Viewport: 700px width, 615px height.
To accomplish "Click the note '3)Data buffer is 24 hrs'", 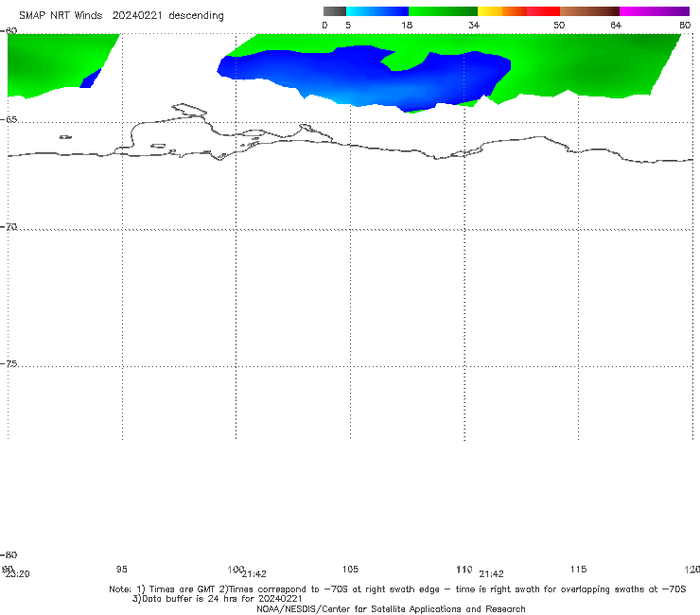I will pos(218,599).
